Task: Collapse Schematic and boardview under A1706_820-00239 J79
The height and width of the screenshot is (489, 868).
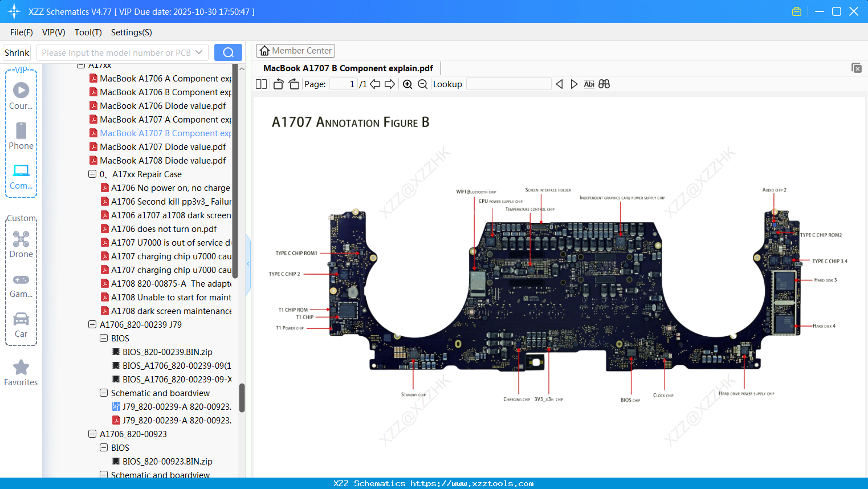Action: pos(104,393)
